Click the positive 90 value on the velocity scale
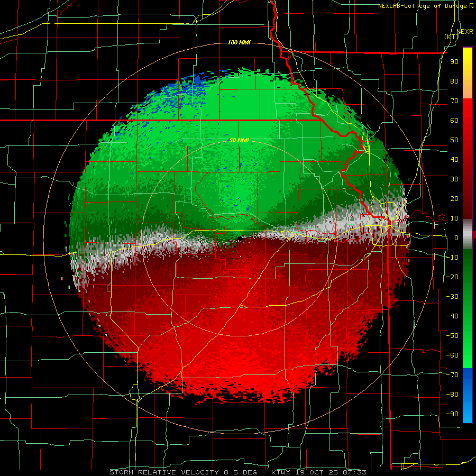476x476 pixels. [x=454, y=62]
